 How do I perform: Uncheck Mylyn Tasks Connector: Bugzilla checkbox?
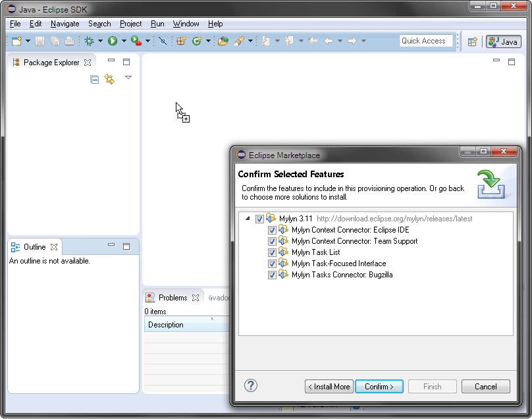(x=272, y=275)
